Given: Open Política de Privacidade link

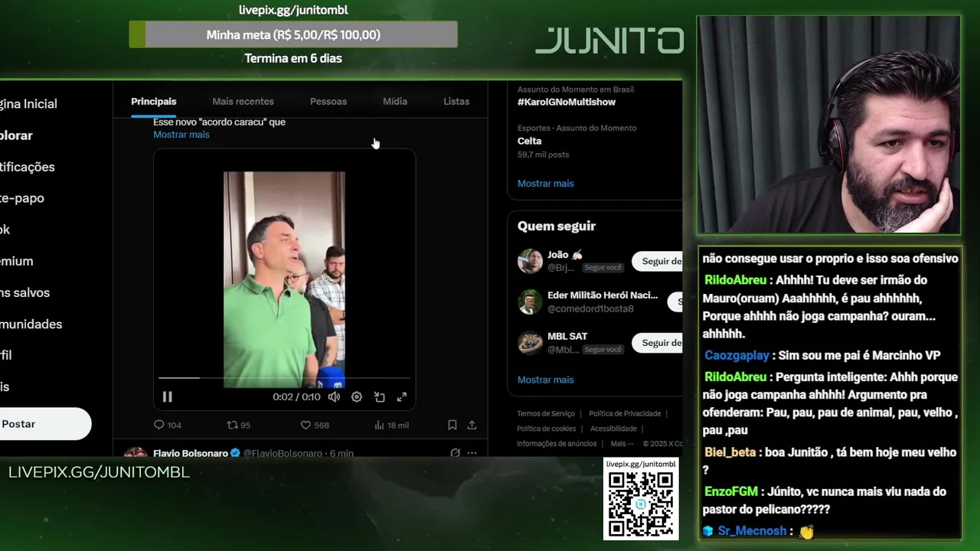Looking at the screenshot, I should [x=625, y=414].
